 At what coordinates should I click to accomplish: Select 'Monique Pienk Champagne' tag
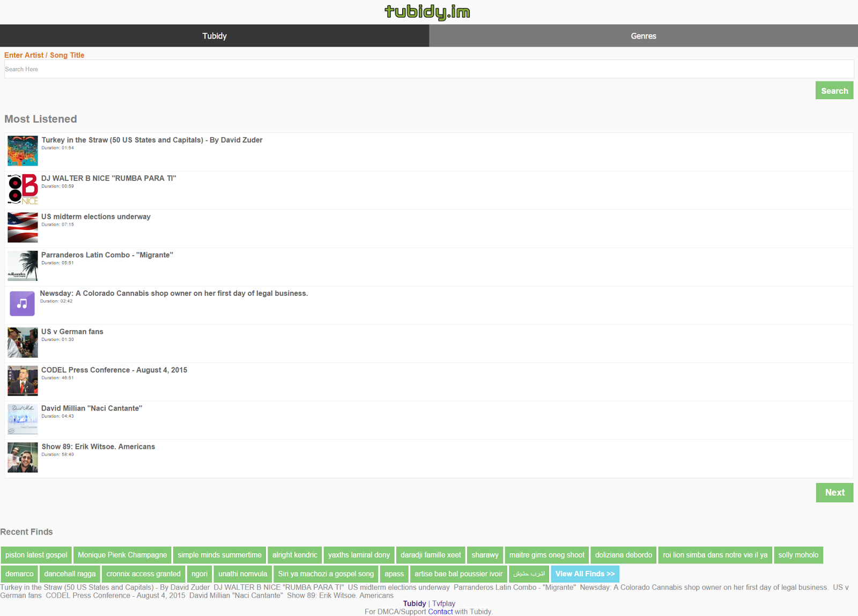coord(122,555)
